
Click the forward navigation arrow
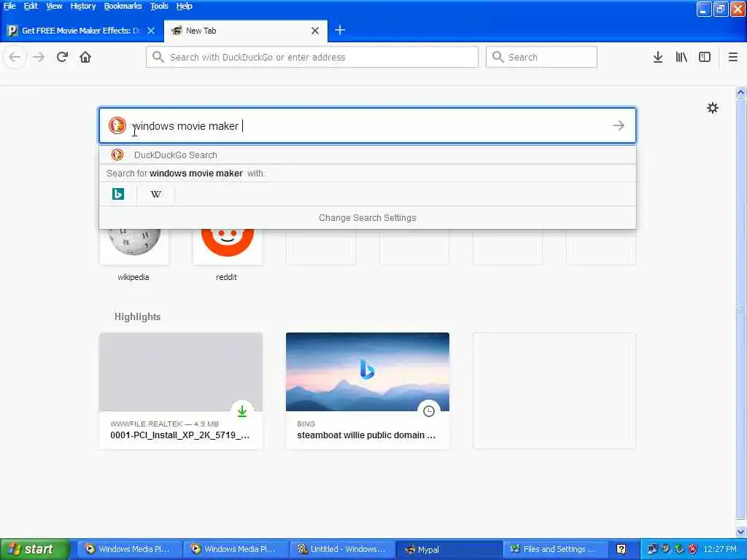tap(39, 57)
